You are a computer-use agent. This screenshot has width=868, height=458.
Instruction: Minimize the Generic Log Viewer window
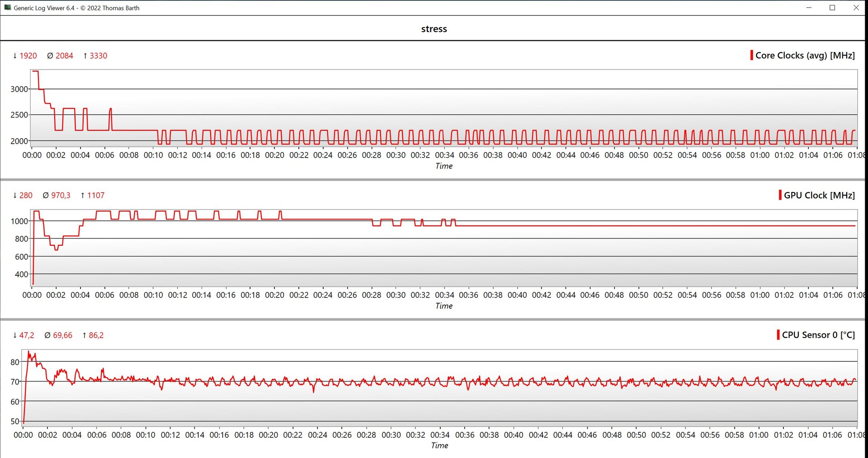coord(809,8)
